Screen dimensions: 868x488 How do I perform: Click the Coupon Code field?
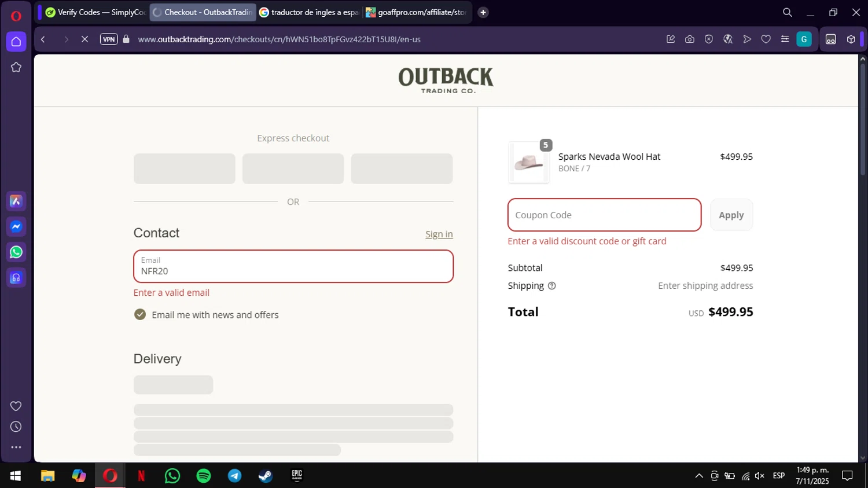point(605,215)
